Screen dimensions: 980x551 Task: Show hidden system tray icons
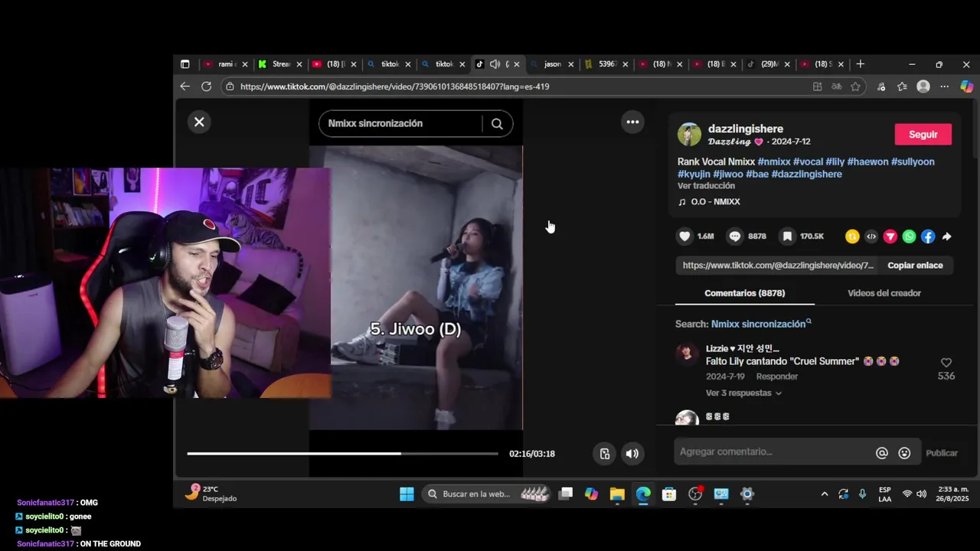click(x=825, y=494)
